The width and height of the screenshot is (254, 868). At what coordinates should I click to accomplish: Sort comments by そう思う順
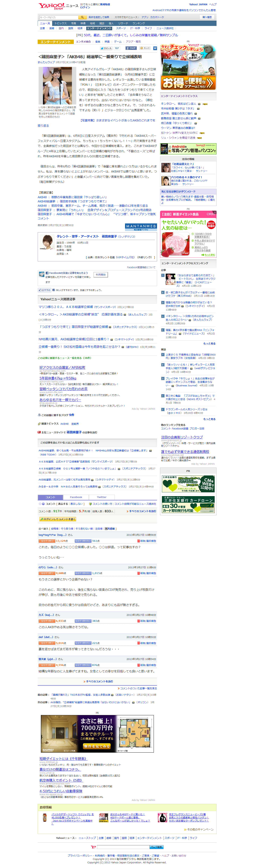(x=67, y=529)
